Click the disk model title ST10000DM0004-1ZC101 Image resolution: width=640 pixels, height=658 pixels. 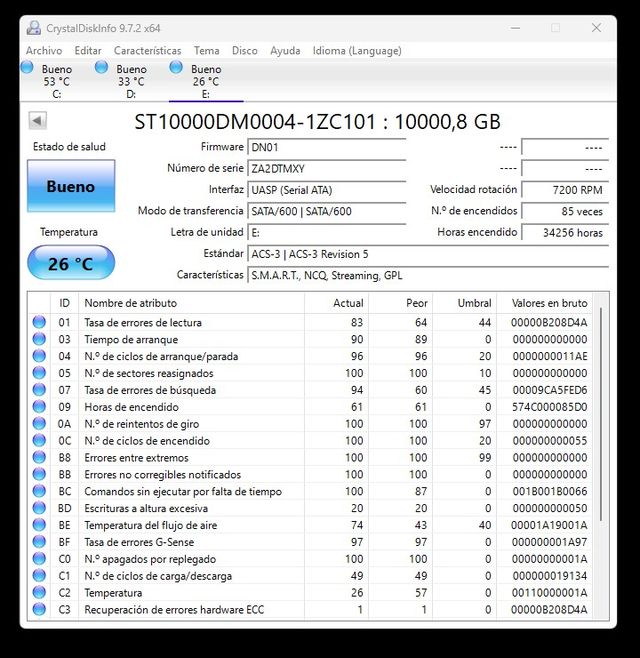coord(255,122)
